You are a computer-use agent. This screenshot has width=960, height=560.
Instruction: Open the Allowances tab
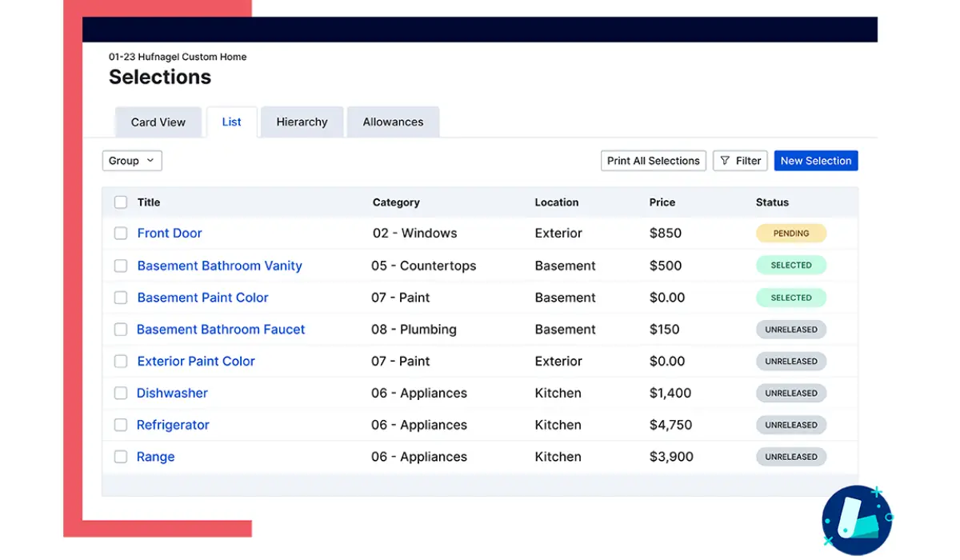(393, 122)
